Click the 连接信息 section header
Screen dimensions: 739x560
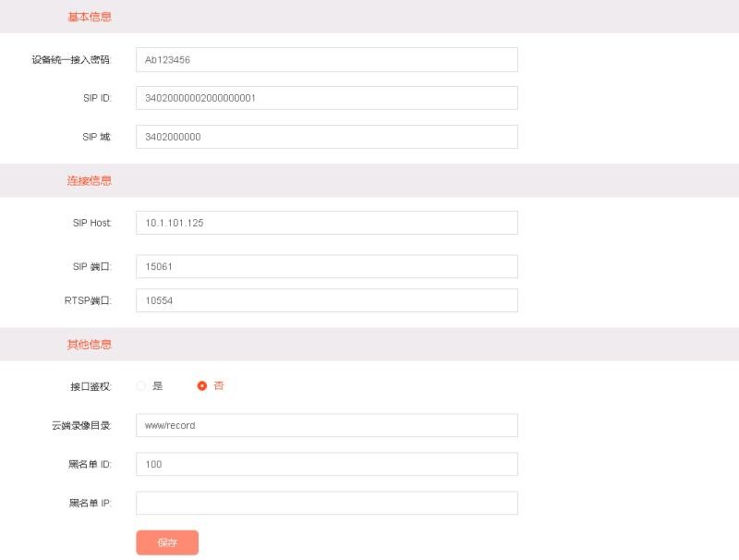click(x=90, y=180)
